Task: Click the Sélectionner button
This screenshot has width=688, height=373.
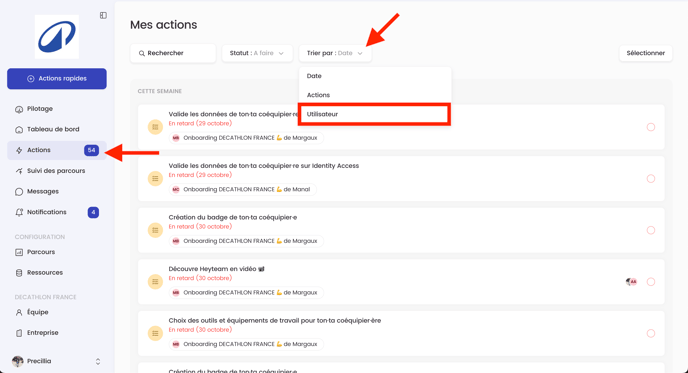Action: pos(645,53)
